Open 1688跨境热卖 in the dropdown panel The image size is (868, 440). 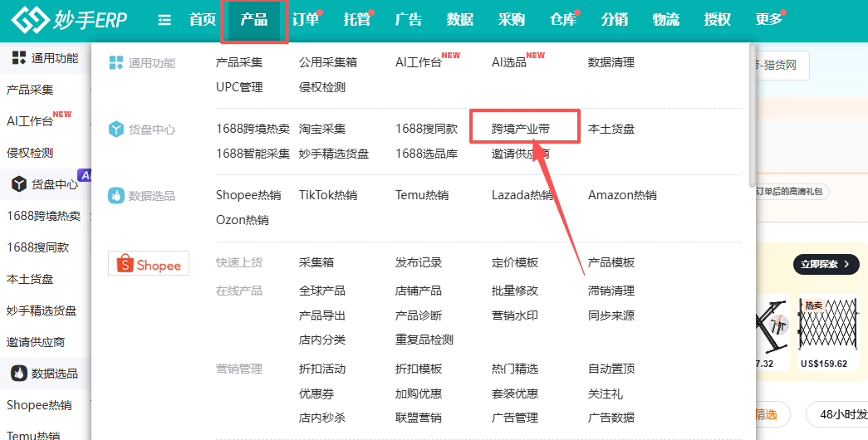coord(253,129)
